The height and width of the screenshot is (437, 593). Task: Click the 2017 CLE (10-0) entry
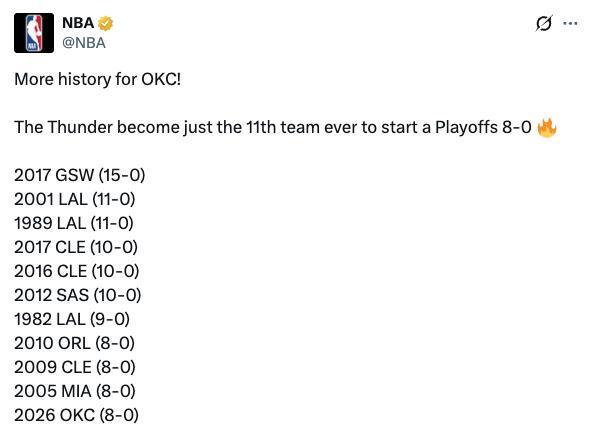click(x=76, y=247)
